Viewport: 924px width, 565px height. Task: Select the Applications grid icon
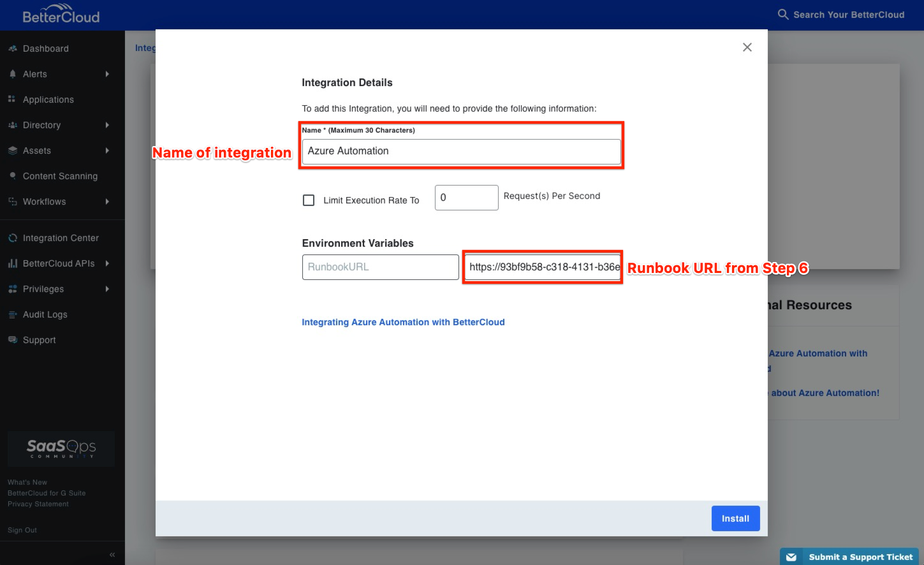click(x=13, y=99)
